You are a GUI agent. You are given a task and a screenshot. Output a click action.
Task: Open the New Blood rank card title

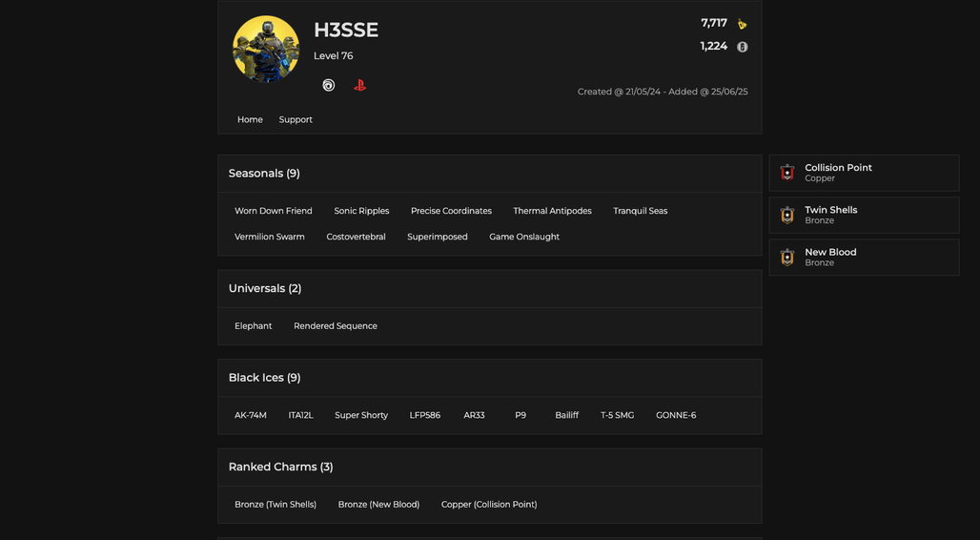tap(830, 252)
